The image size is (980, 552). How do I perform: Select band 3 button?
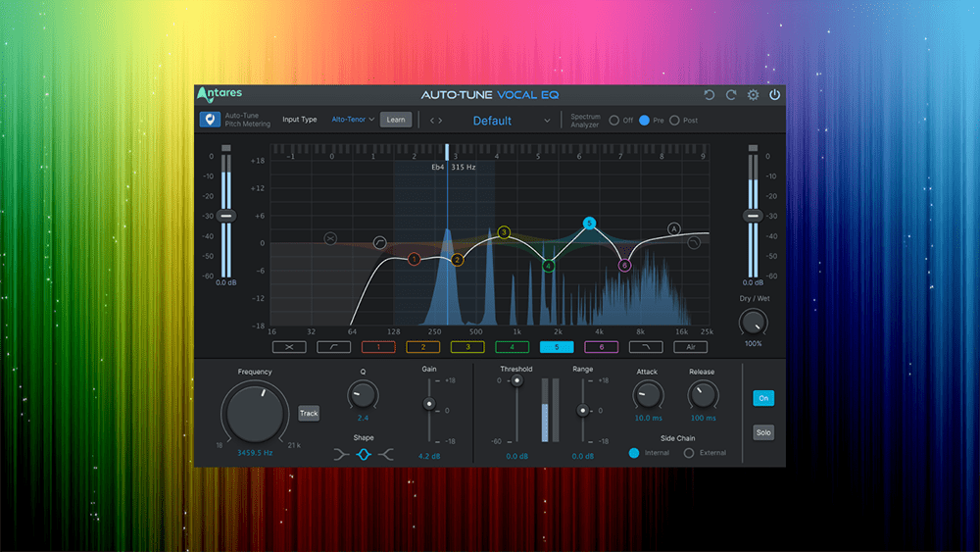coord(467,347)
